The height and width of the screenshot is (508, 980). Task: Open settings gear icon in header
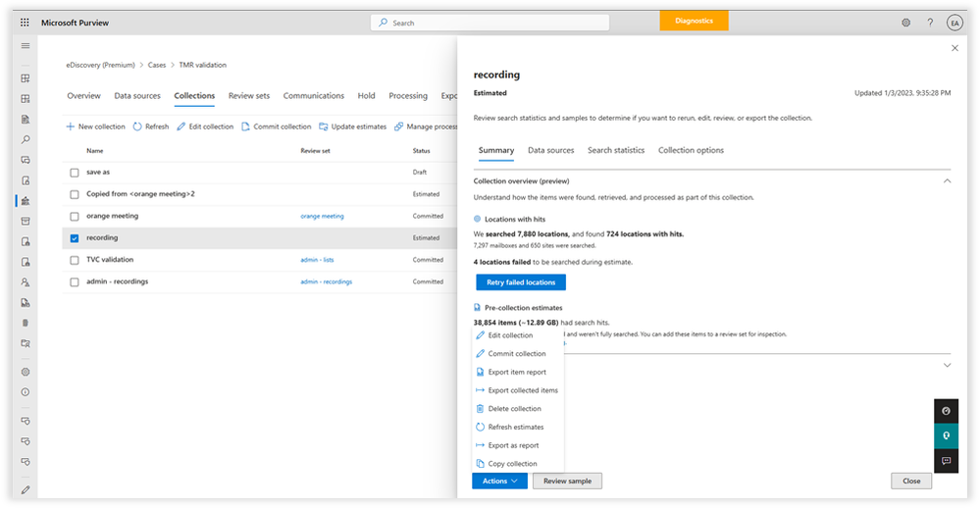pos(905,23)
